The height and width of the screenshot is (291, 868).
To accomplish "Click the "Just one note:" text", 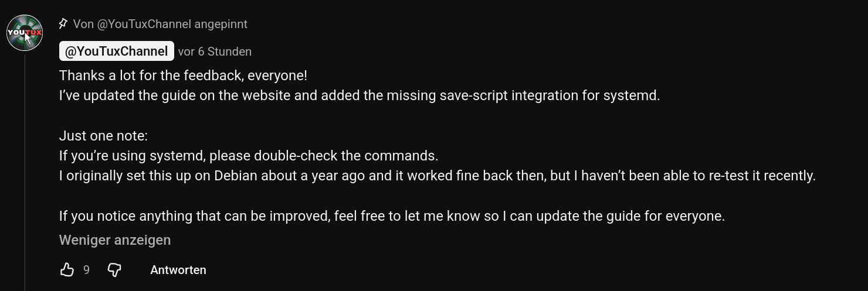I will click(103, 136).
